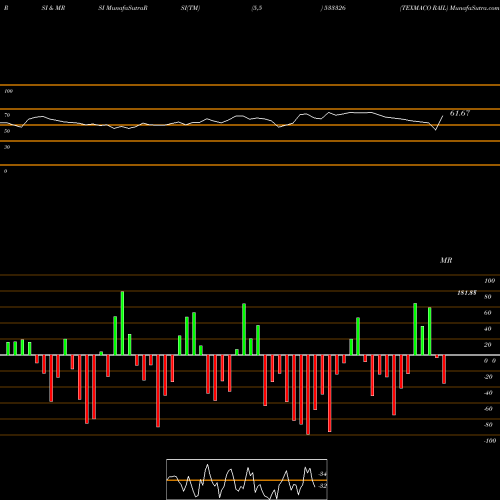This screenshot has height=500, width=500.
Task: Click the MR axis label -20
Action: [x=488, y=377]
